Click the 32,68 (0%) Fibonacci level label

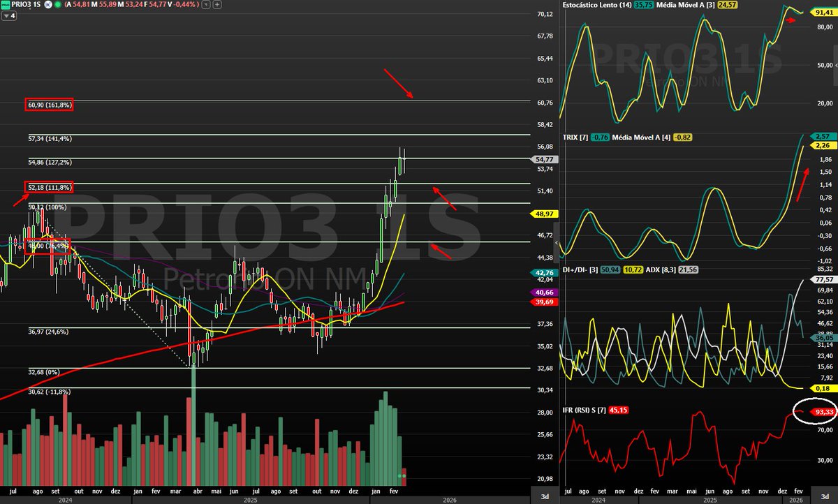pos(43,371)
